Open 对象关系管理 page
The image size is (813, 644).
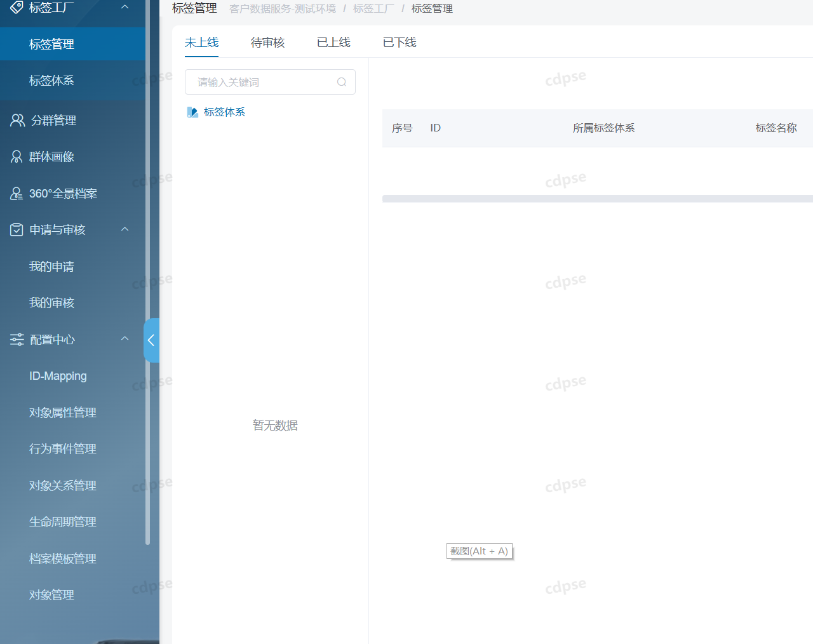tap(63, 486)
